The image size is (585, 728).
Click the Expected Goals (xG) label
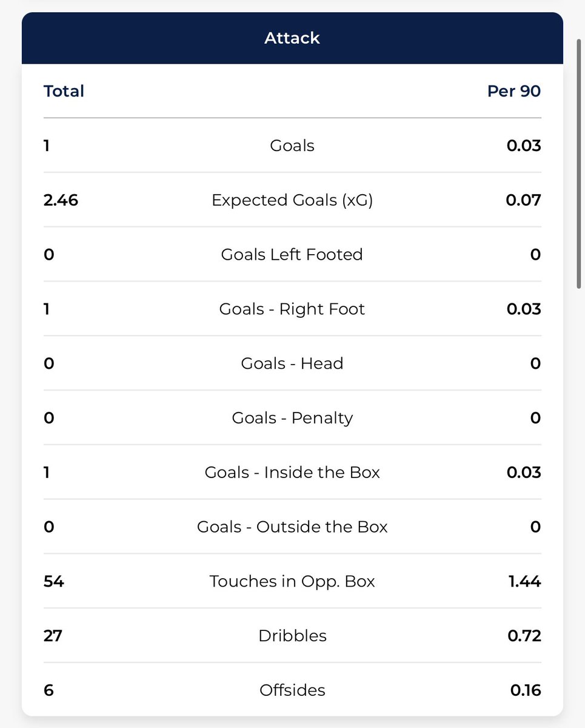pyautogui.click(x=292, y=200)
